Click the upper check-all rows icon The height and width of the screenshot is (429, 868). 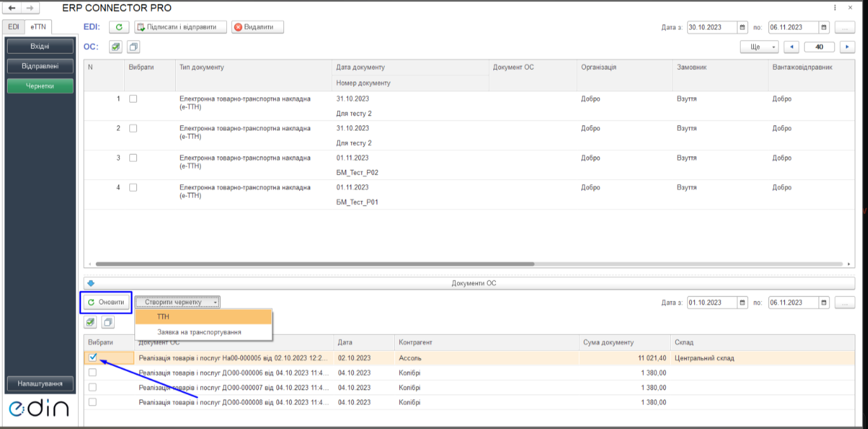coord(115,47)
